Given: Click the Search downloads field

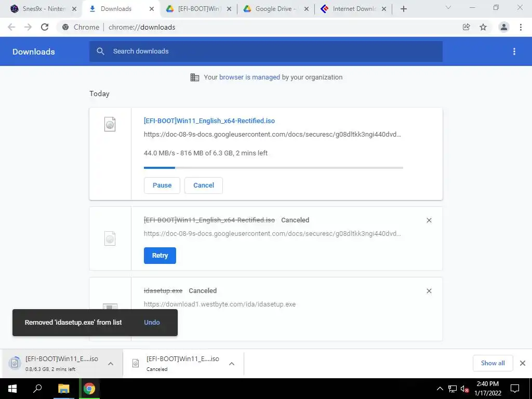Looking at the screenshot, I should [265, 51].
